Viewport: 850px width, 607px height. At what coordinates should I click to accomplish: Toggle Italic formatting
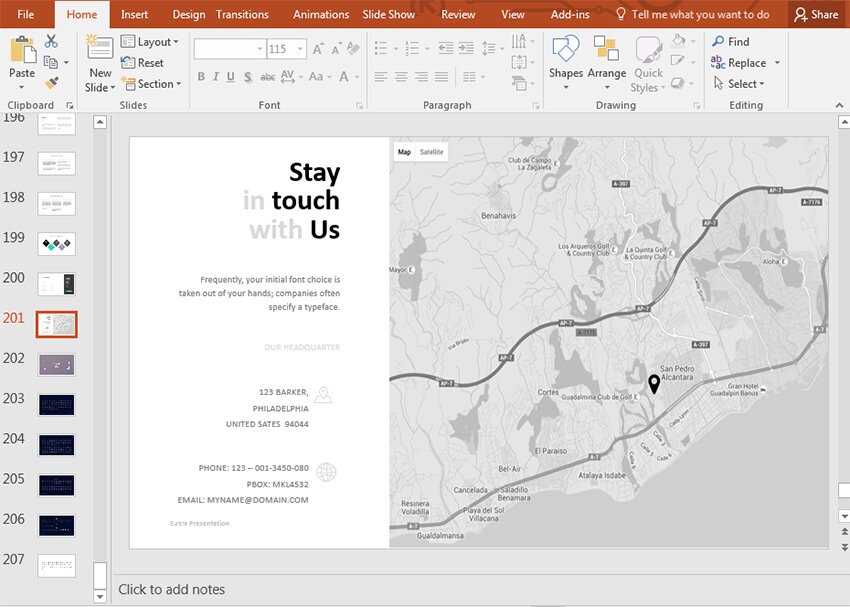216,78
